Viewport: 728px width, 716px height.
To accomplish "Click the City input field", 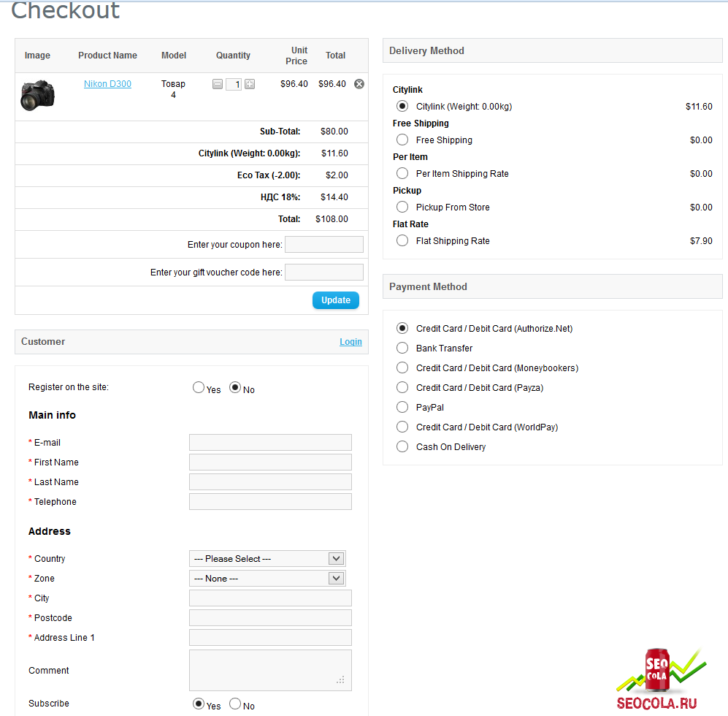I will click(x=270, y=598).
